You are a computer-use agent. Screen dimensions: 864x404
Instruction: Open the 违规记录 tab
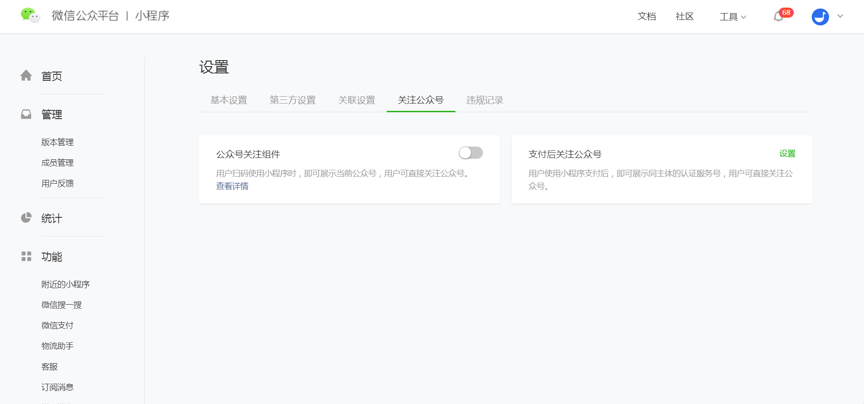485,100
